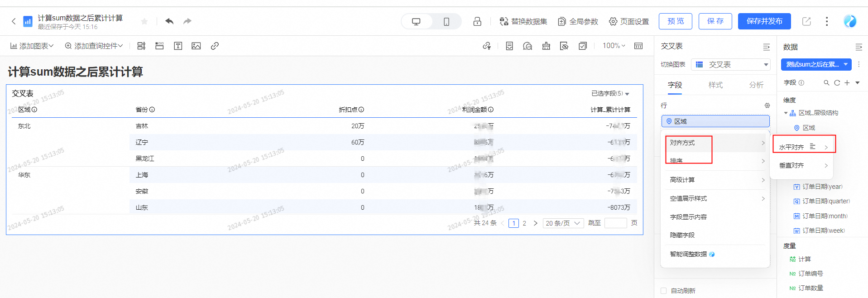Click the undo arrow icon
Screen dimensions: 868x298
[x=169, y=21]
